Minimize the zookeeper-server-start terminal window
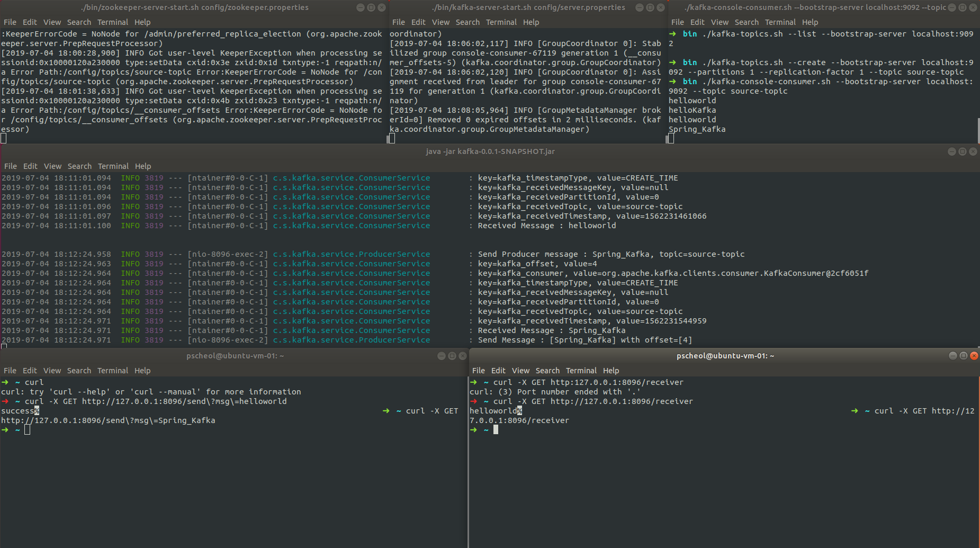Screen dimensions: 980x548 (x=361, y=7)
